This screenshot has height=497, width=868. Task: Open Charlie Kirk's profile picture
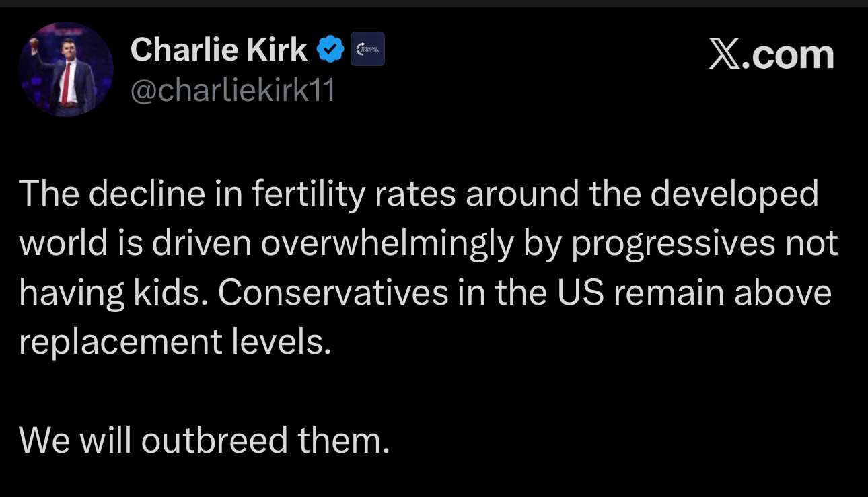(x=66, y=69)
